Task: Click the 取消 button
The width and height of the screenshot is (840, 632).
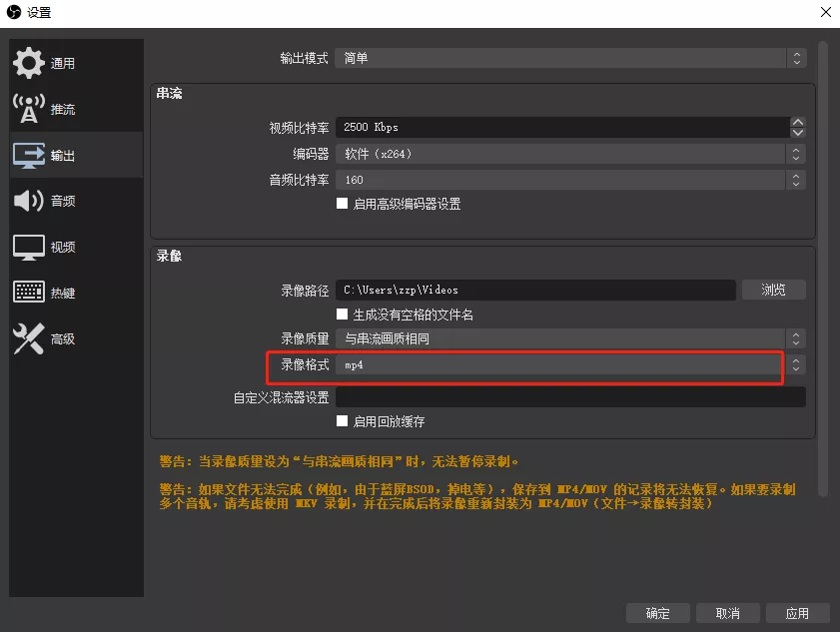Action: (x=727, y=613)
